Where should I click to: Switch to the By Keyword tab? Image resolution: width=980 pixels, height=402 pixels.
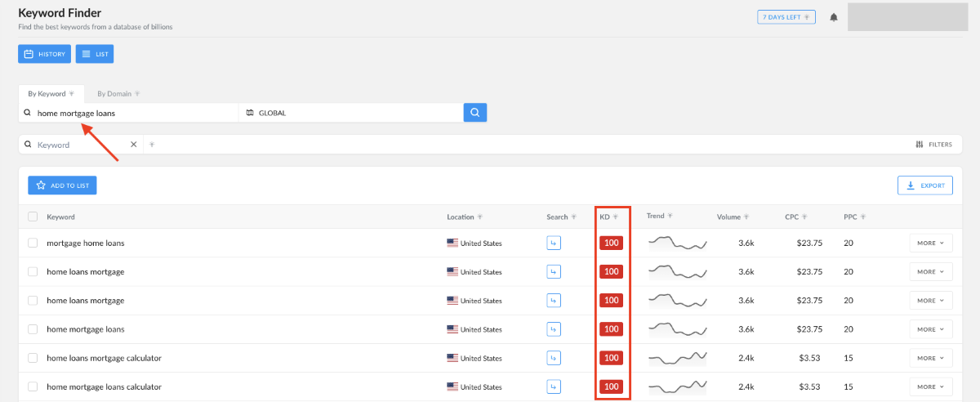51,93
